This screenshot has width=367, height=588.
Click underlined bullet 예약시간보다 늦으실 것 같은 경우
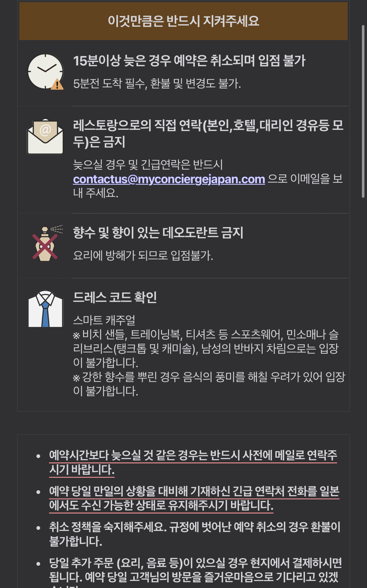193,462
